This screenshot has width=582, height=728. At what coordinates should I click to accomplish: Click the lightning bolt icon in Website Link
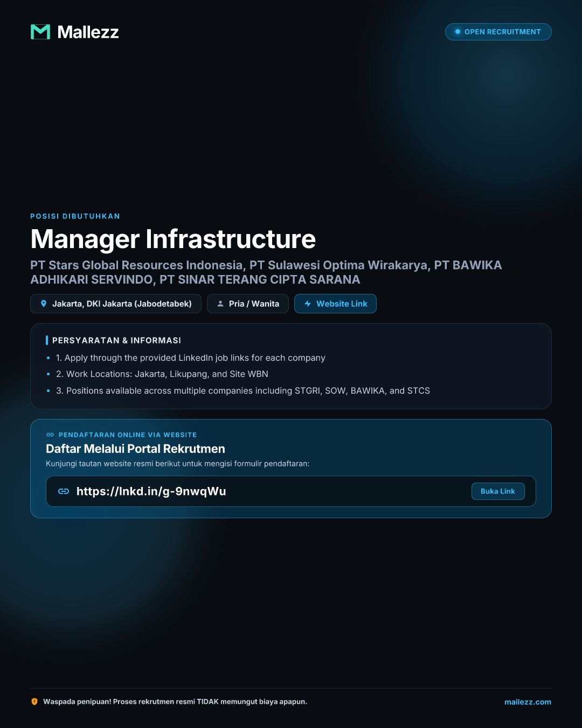coord(308,304)
